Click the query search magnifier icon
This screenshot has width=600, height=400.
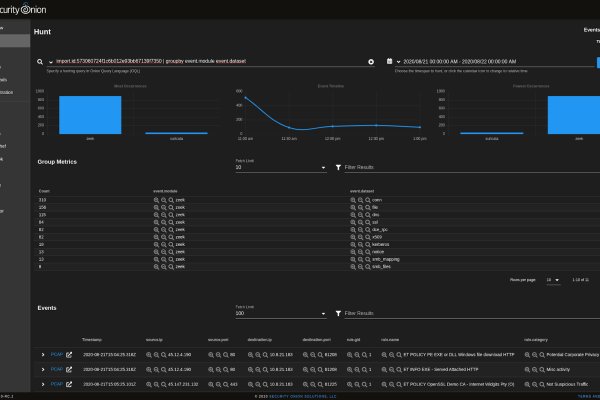click(39, 61)
